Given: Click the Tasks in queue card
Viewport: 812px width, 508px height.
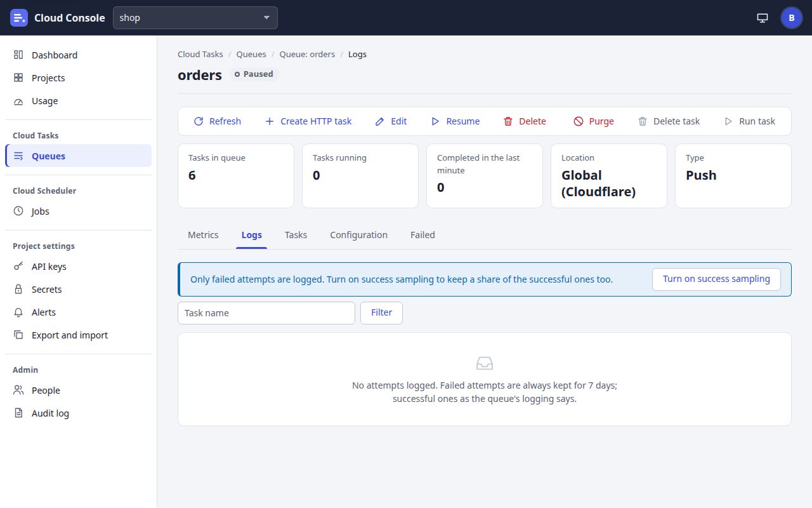Looking at the screenshot, I should point(236,176).
